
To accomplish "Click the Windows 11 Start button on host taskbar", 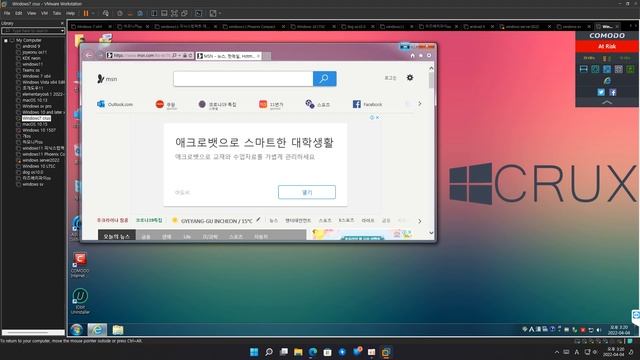I will [254, 352].
